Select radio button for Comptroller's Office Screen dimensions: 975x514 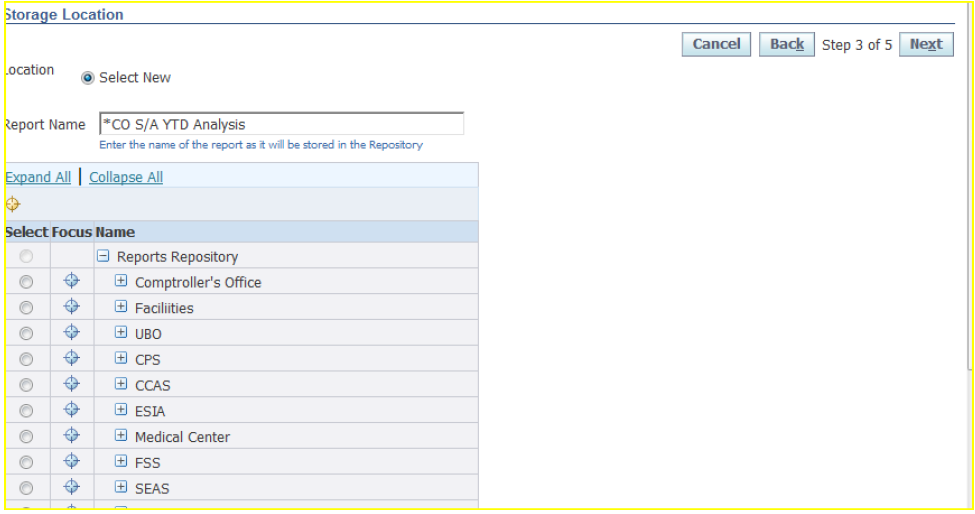point(26,282)
